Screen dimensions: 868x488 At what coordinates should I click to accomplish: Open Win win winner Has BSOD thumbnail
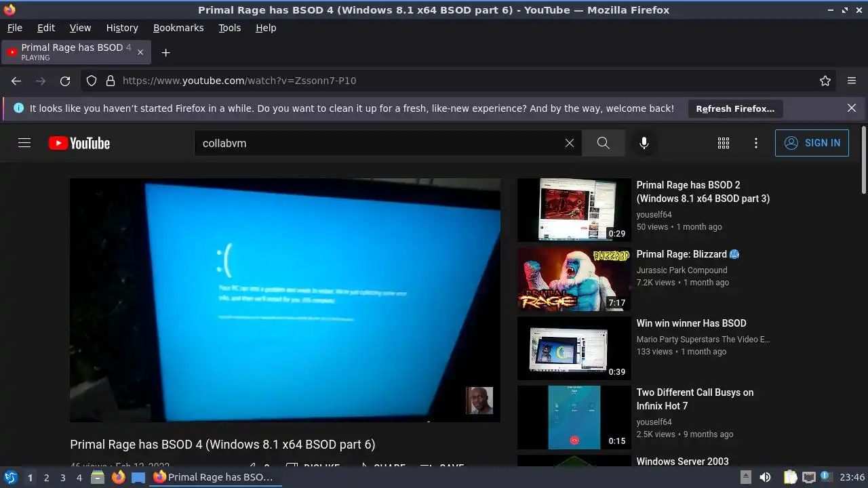[574, 348]
